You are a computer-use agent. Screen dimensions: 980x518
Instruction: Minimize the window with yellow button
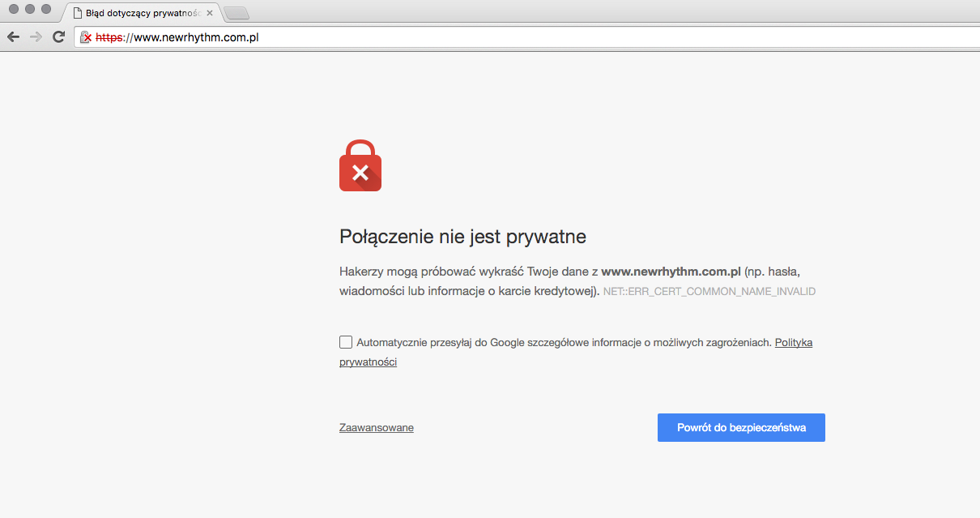[x=30, y=9]
